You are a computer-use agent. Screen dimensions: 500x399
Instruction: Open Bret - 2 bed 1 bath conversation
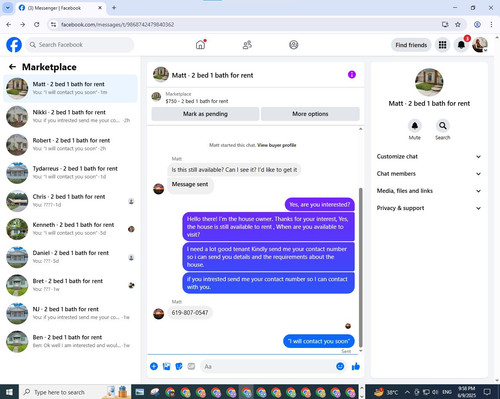click(70, 285)
